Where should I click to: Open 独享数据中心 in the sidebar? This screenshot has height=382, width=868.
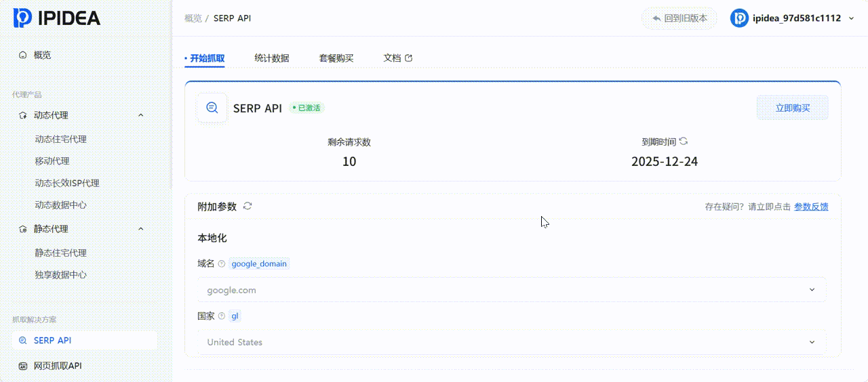[61, 275]
